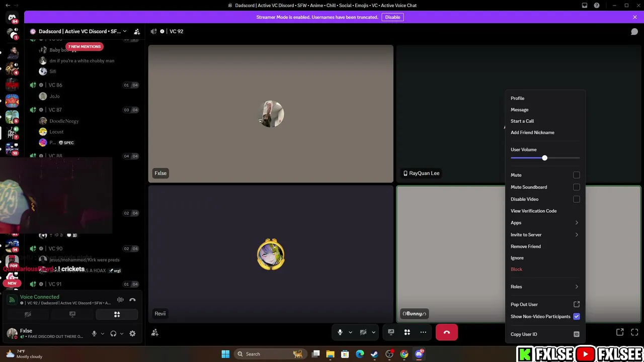644x362 pixels.
Task: Deafen with the headphones icon
Action: click(113, 333)
